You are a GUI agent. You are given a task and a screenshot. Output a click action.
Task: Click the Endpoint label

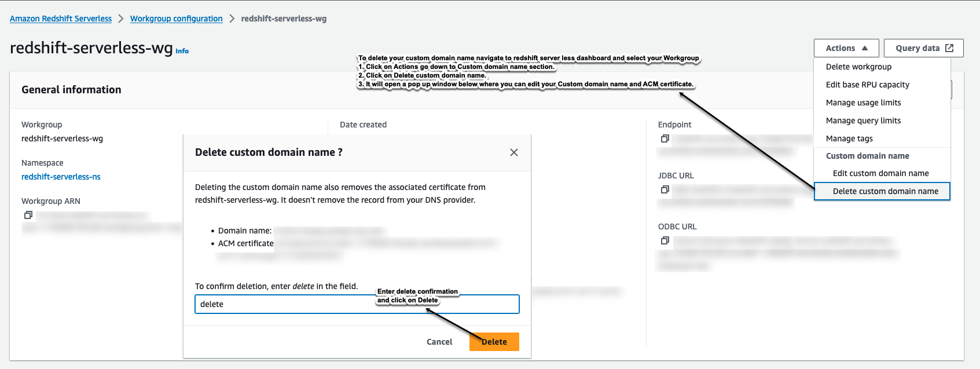click(x=674, y=125)
